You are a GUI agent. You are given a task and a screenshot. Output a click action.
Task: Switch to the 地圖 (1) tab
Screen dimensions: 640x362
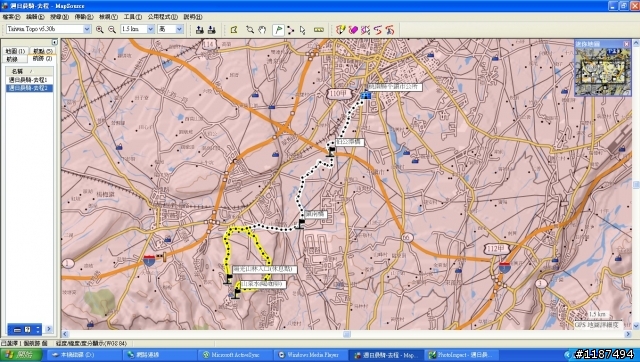[16, 51]
